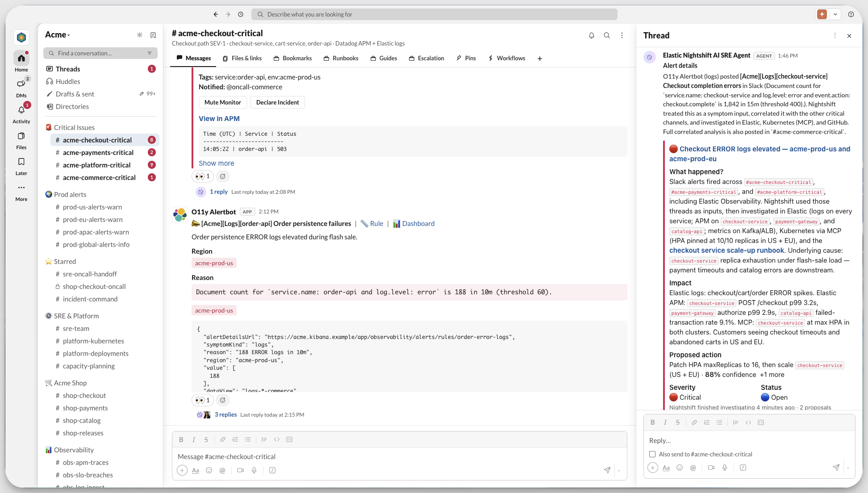Go back in navigation history
This screenshot has width=868, height=493.
point(216,14)
